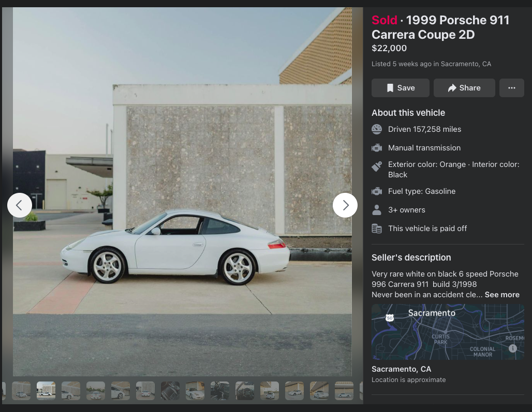
Task: Share this listing
Action: (464, 88)
